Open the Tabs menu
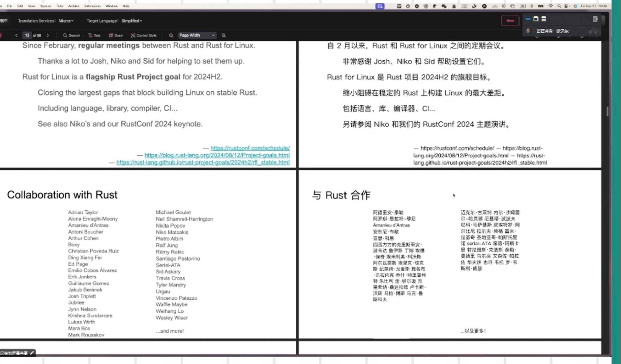 [60, 6]
